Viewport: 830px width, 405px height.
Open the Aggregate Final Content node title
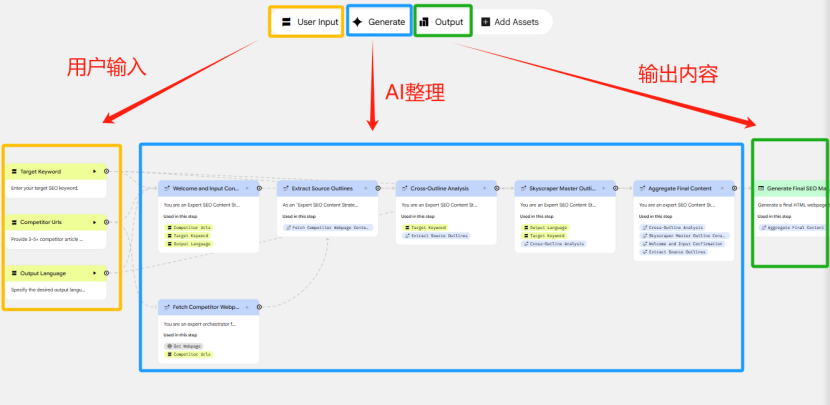(x=680, y=188)
